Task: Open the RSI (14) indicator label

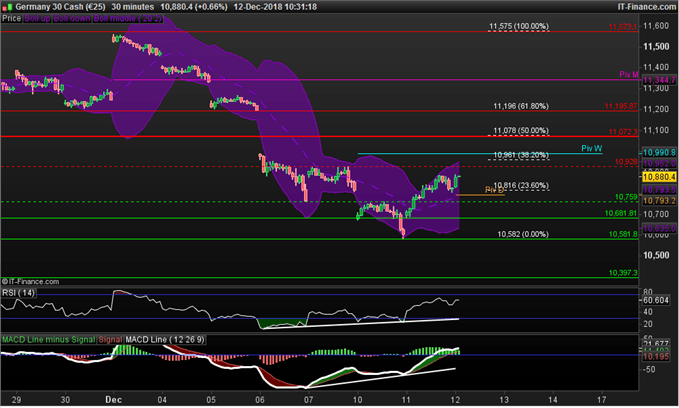Action: 18,293
